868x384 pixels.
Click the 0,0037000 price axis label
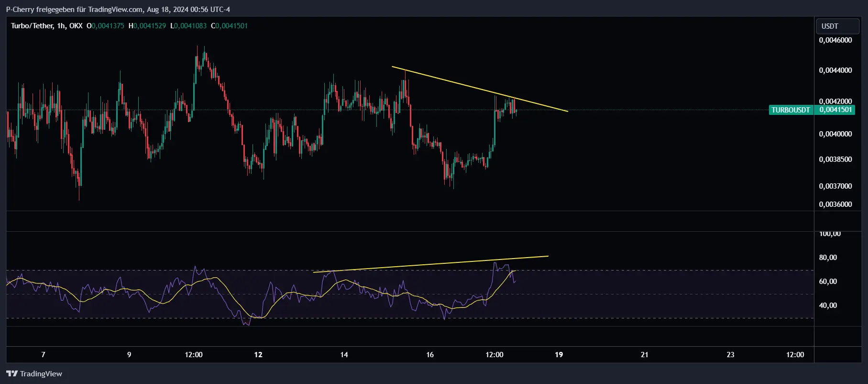pyautogui.click(x=835, y=186)
